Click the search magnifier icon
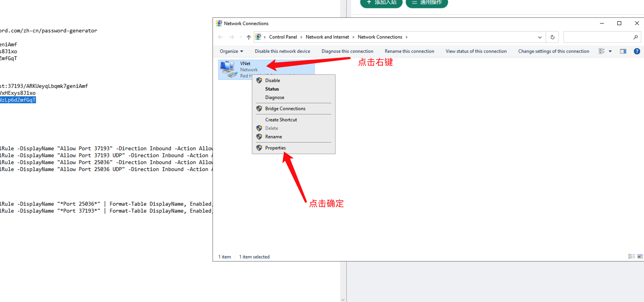 (636, 37)
